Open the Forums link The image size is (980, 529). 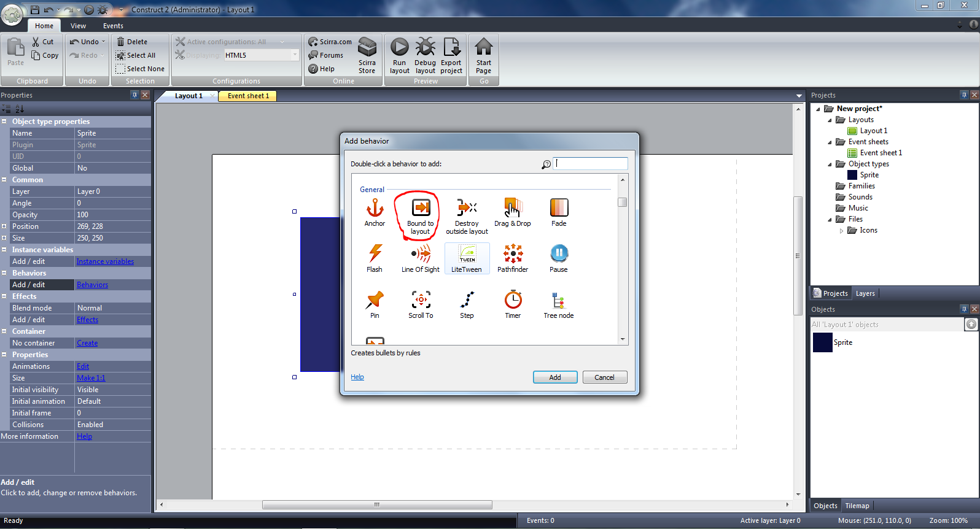tap(326, 55)
